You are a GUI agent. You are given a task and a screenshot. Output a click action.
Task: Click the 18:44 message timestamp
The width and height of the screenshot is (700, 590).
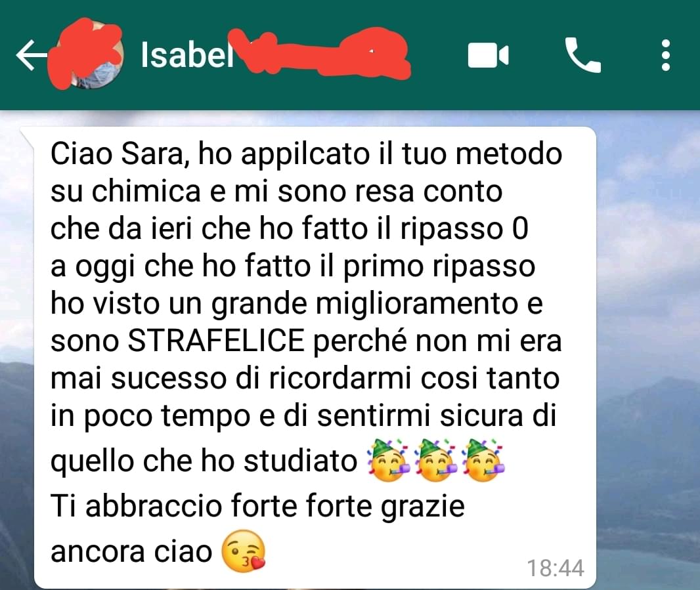coord(556,568)
